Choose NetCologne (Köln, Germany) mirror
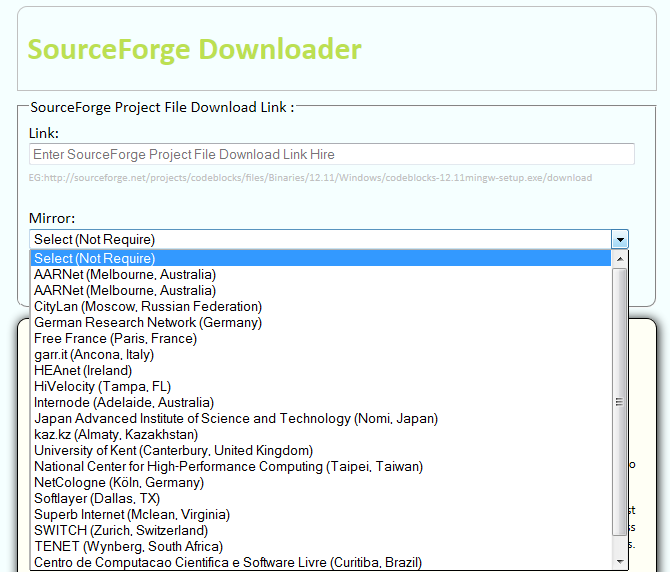This screenshot has height=572, width=670. 321,483
